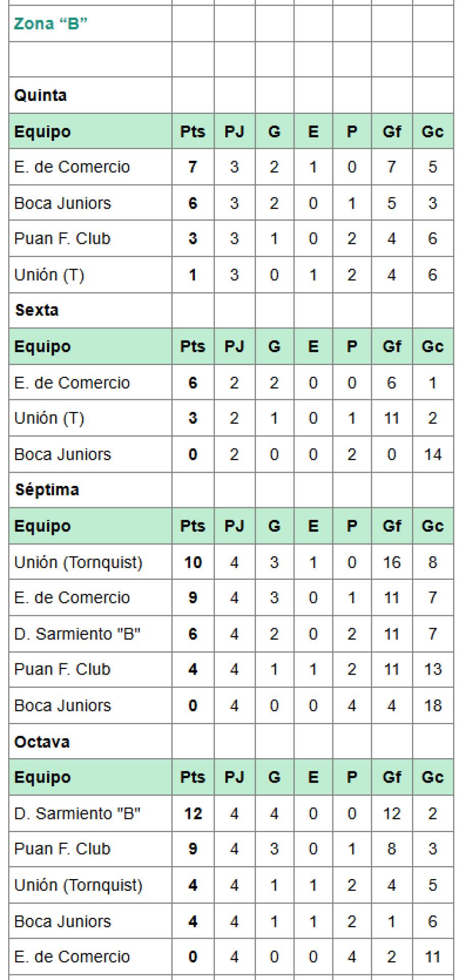Select the Quinta section title
Viewport: 459px width, 980px height.
pos(40,95)
